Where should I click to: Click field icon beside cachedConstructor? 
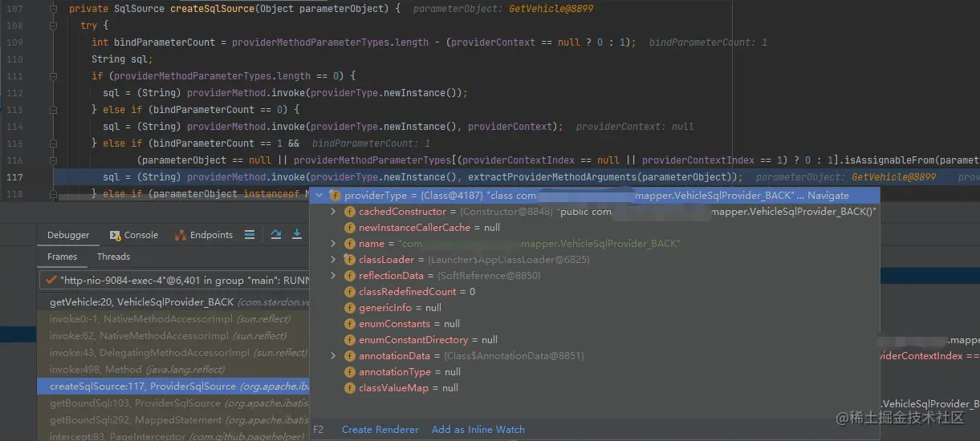click(x=349, y=212)
